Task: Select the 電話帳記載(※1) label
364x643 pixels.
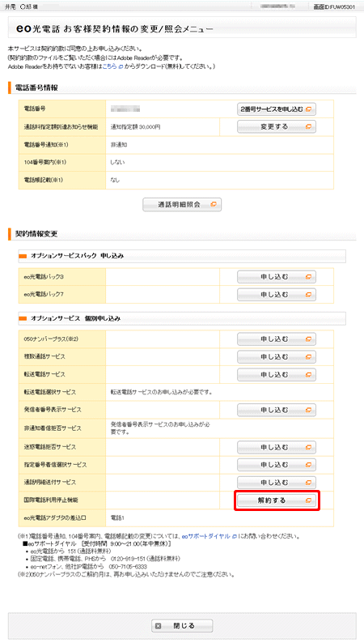Action: [43, 180]
